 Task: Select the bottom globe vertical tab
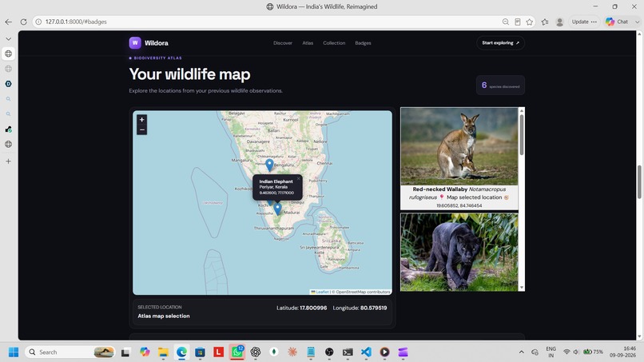click(8, 144)
